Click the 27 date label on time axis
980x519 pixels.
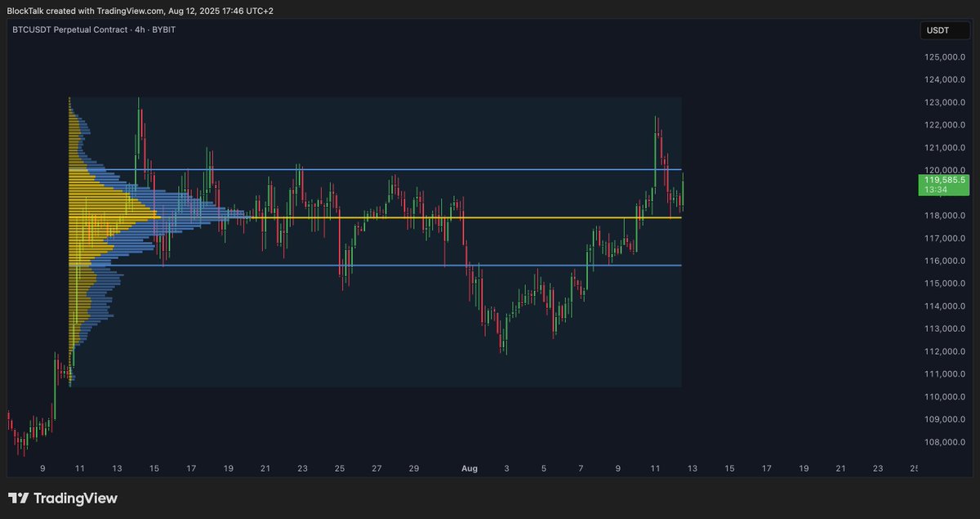pos(376,469)
